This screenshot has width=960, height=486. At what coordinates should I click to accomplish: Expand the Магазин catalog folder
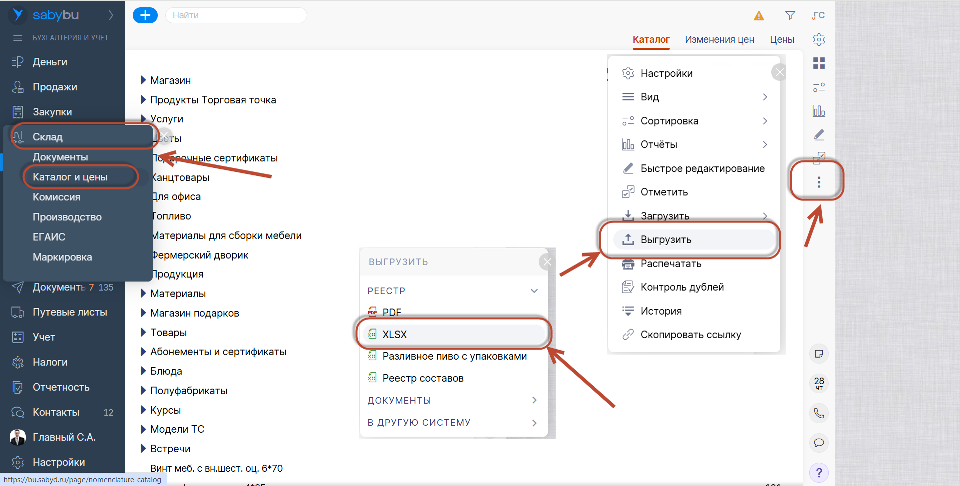tap(143, 80)
